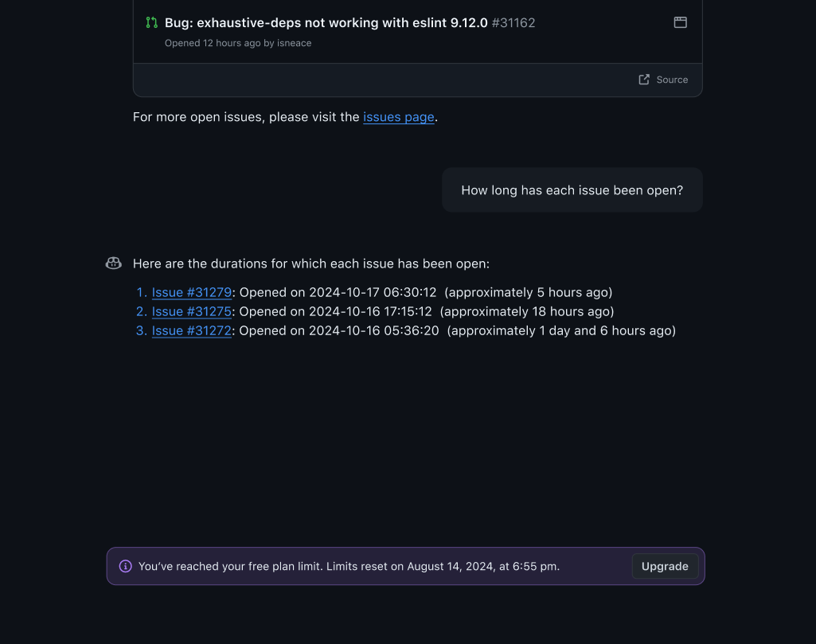Open Issue #31275 link
816x644 pixels.
[191, 311]
